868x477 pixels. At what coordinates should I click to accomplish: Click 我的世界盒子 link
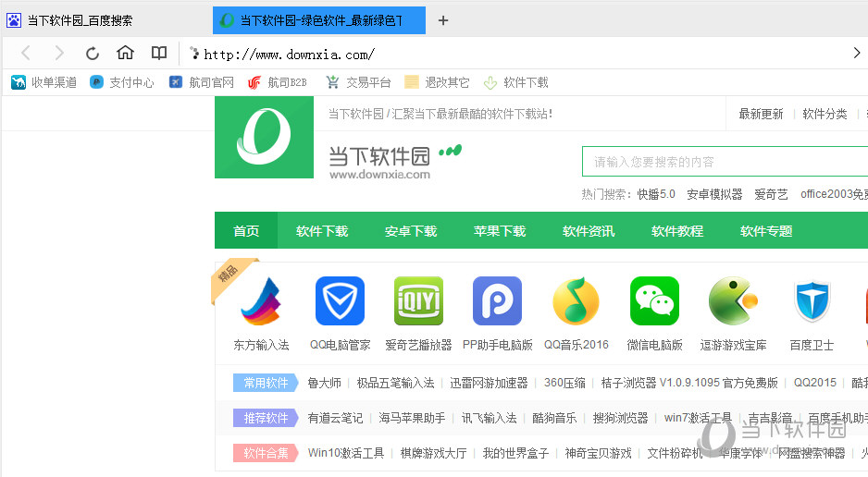pos(515,453)
